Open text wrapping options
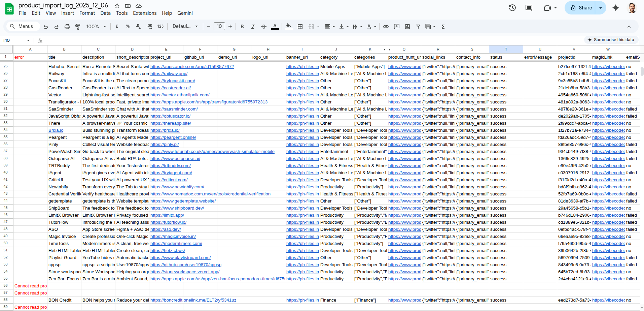Image resolution: width=644 pixels, height=311 pixels. pos(358,27)
